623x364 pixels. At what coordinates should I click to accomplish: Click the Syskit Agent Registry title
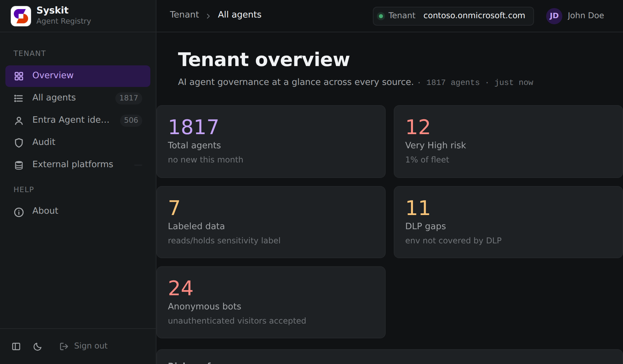[64, 16]
